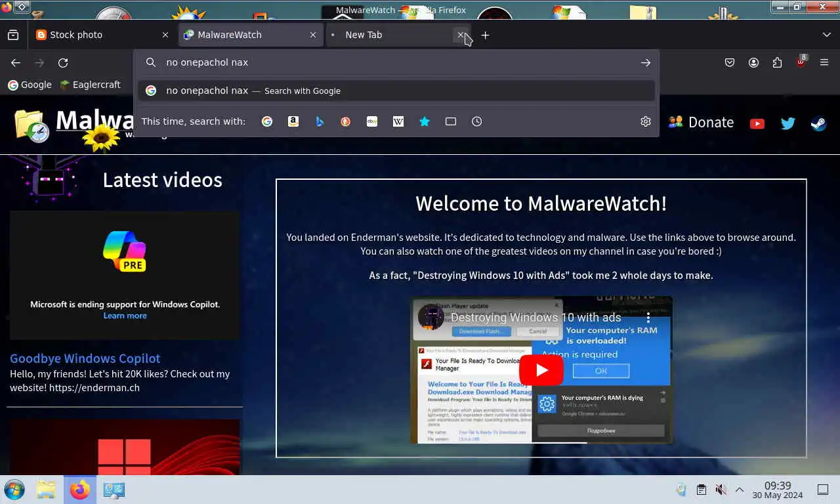Search with Wikipedia engine icon
840x504 pixels.
398,121
